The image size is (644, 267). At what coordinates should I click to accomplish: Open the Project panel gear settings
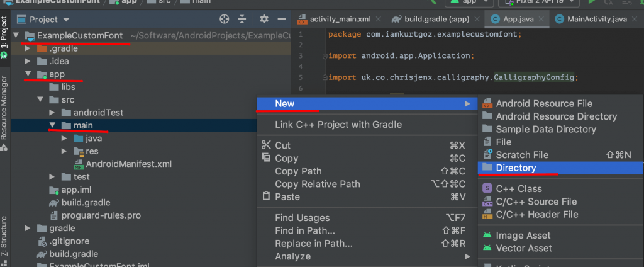pos(264,20)
